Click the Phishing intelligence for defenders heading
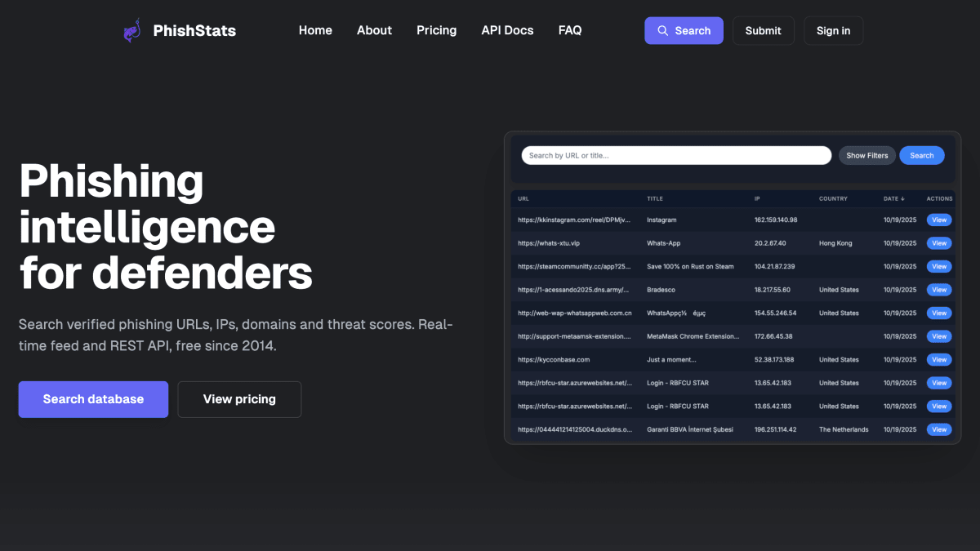Image resolution: width=980 pixels, height=551 pixels. 166,227
